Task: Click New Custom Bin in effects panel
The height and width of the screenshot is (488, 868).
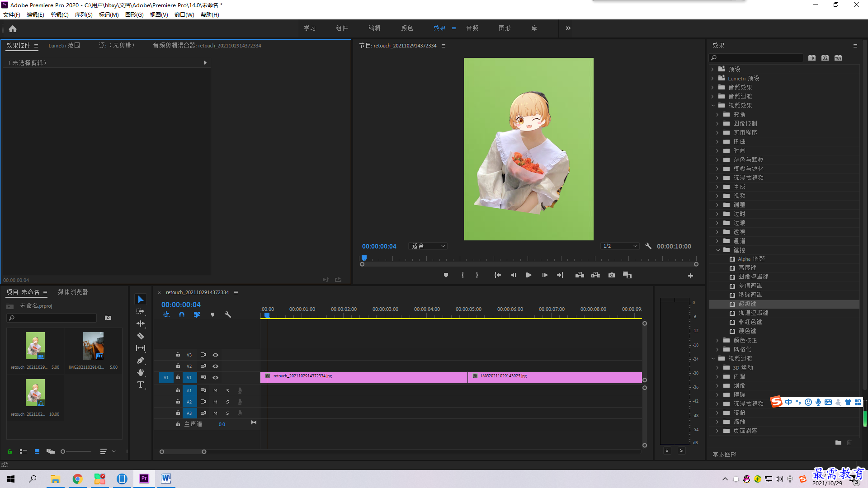Action: click(x=838, y=443)
